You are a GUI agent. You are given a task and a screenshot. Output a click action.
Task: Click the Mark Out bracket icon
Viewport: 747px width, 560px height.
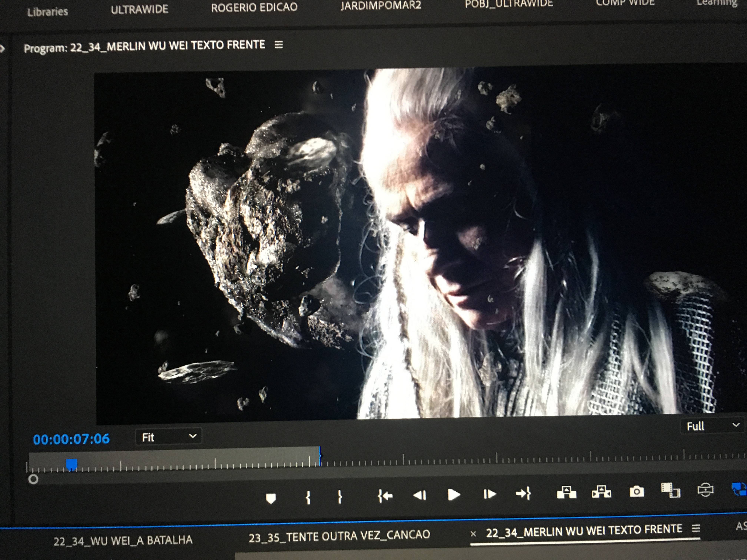point(340,496)
